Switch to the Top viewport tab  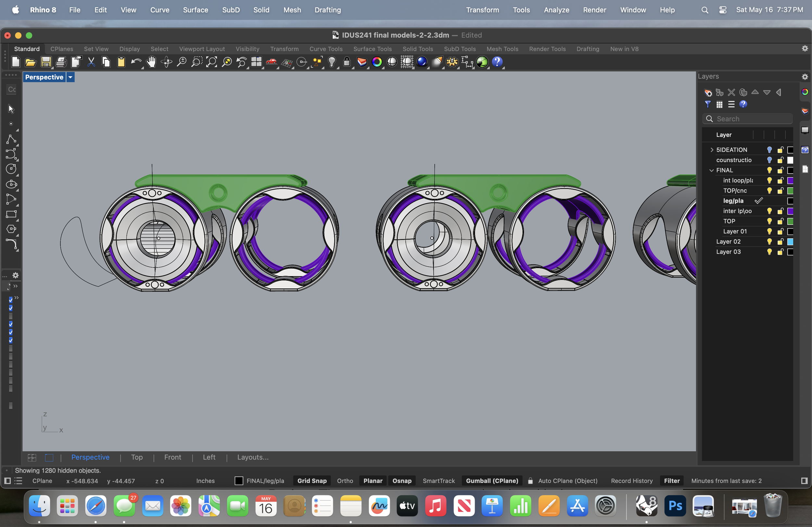click(137, 458)
